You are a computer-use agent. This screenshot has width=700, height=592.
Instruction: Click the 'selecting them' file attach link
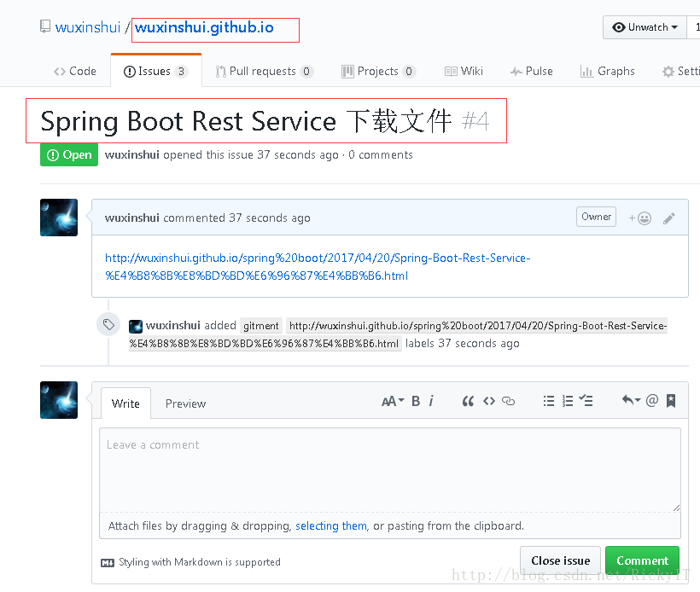pos(331,526)
